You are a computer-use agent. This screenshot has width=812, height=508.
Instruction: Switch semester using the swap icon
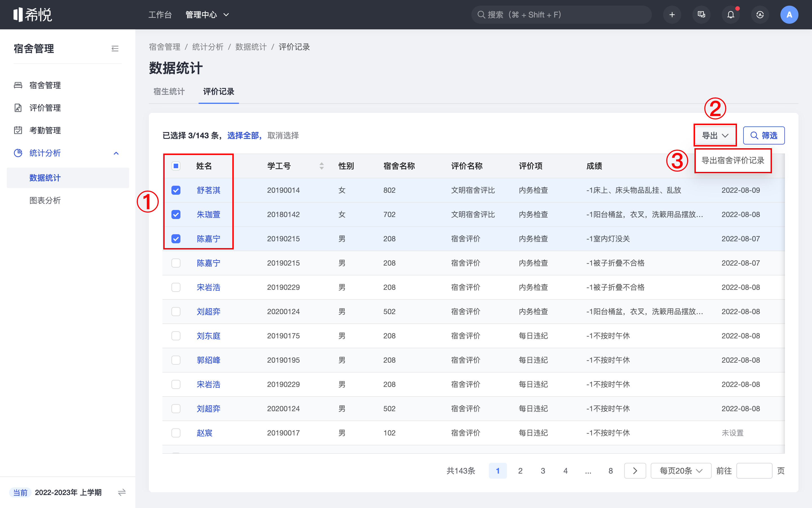(122, 492)
